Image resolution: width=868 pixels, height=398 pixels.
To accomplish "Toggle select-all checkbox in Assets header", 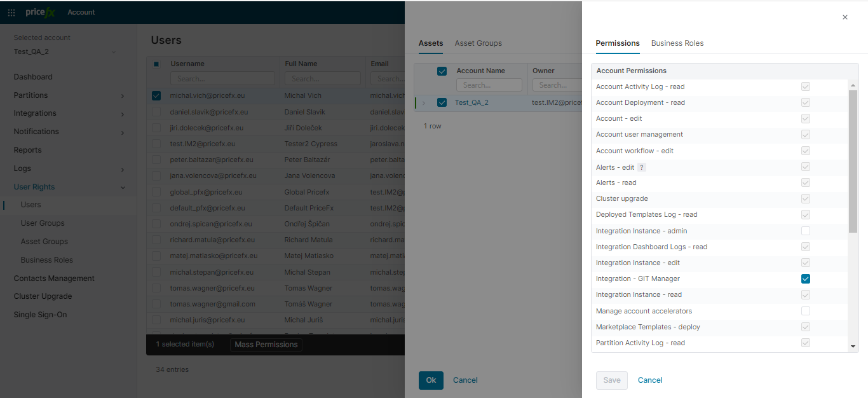I will (442, 71).
